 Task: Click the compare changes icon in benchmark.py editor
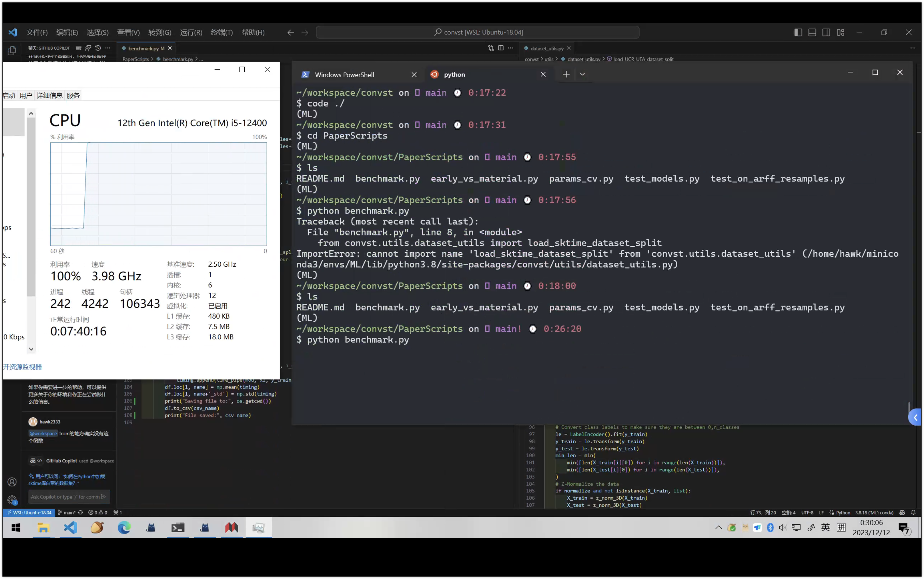coord(491,48)
